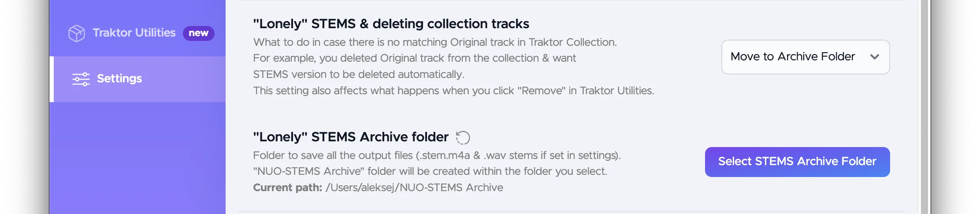Click the Traktor Utilities cube icon
Viewport: 980px width, 214px height.
coord(77,33)
